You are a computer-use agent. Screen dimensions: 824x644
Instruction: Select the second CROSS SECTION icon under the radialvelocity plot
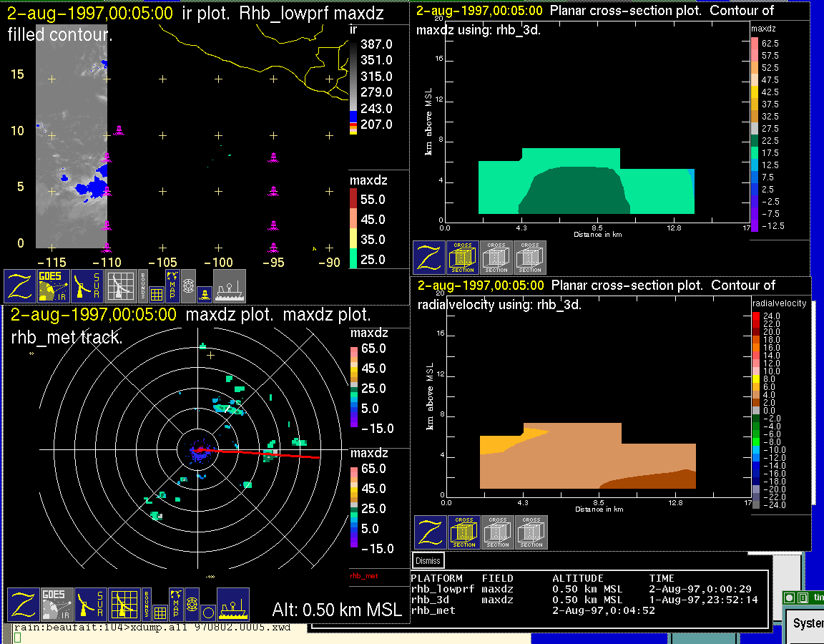[498, 532]
